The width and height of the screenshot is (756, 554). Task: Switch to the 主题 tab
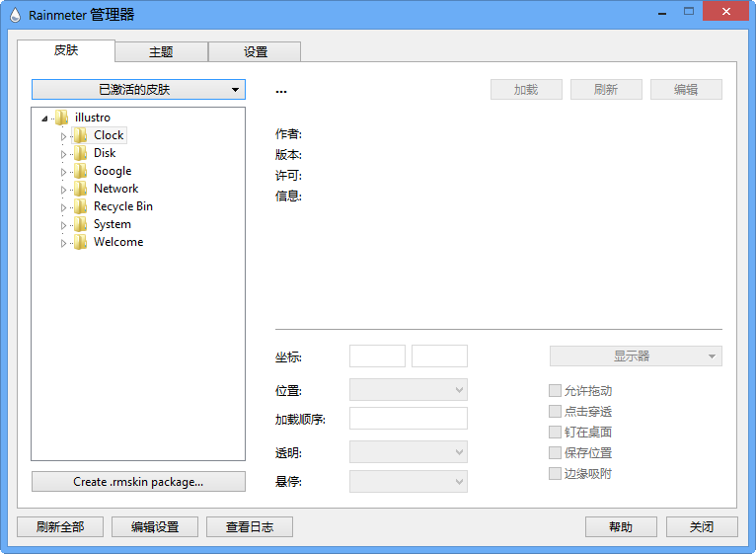click(161, 51)
